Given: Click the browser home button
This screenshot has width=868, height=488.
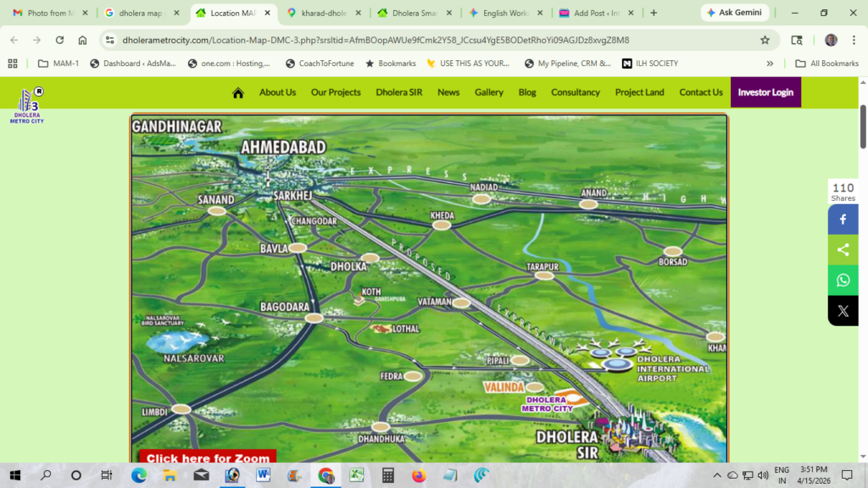Looking at the screenshot, I should click(82, 40).
